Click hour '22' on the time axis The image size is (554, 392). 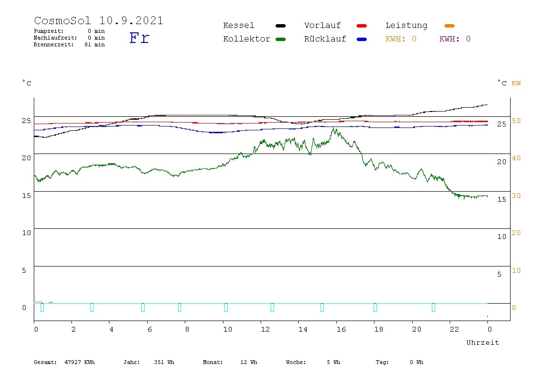click(x=455, y=329)
